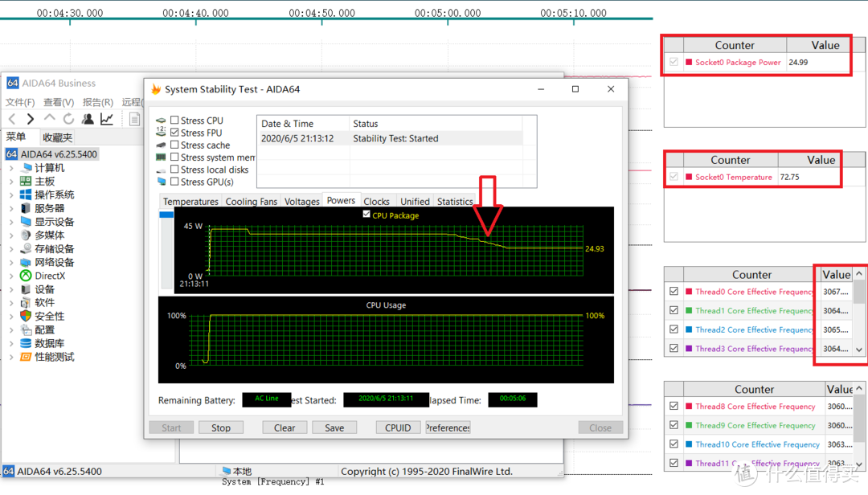Select the 数据库 database icon in tree
Image resolution: width=868 pixels, height=495 pixels.
point(26,343)
